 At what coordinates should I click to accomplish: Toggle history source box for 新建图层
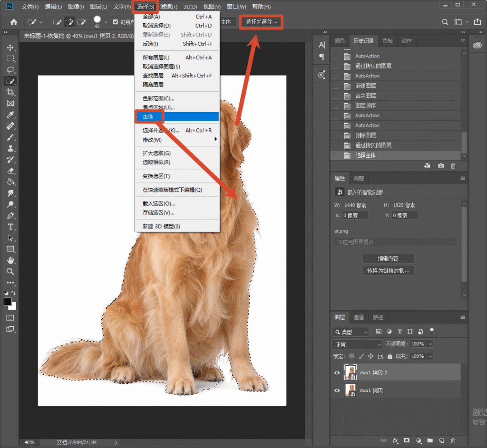(x=335, y=86)
